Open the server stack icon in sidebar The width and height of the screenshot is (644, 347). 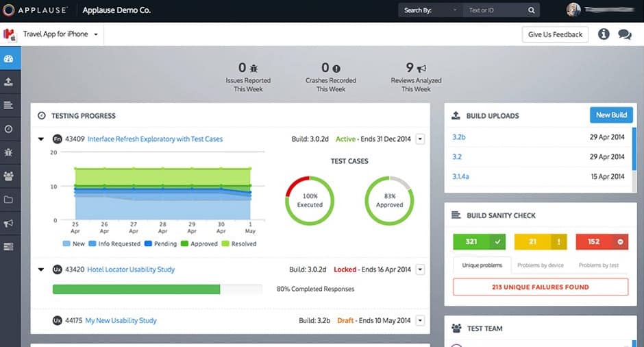9,247
